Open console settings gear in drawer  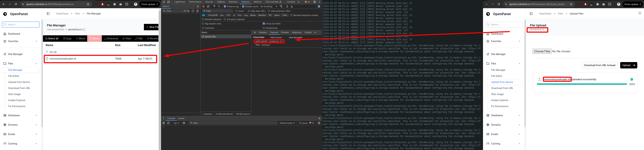319,123
